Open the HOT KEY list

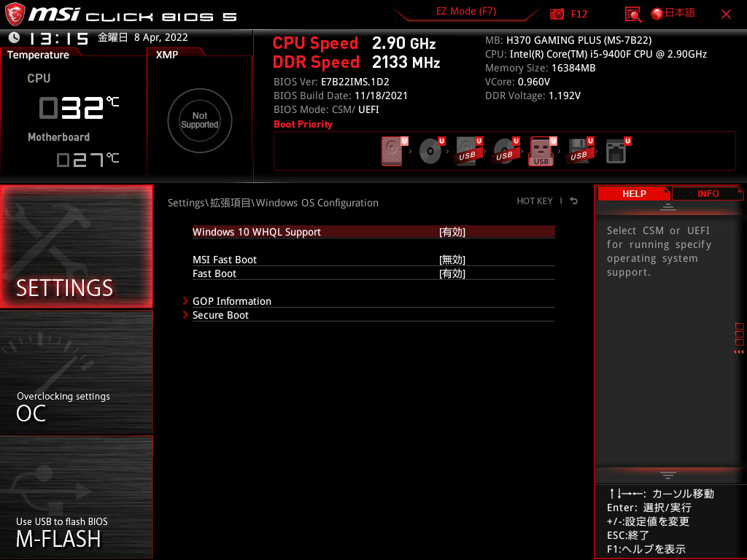click(535, 201)
